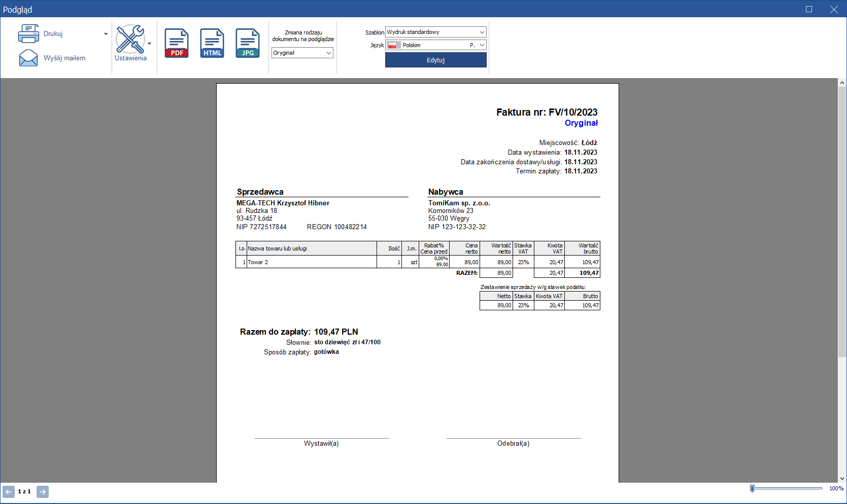Click Razem do zapłaty 109,47 PLN
Screen dimensions: 847x504
tap(299, 332)
